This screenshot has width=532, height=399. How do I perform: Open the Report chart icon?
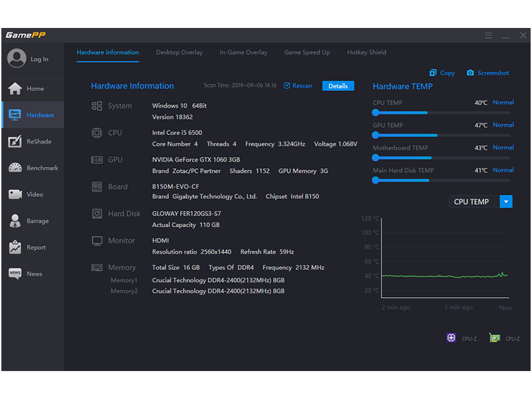(15, 247)
